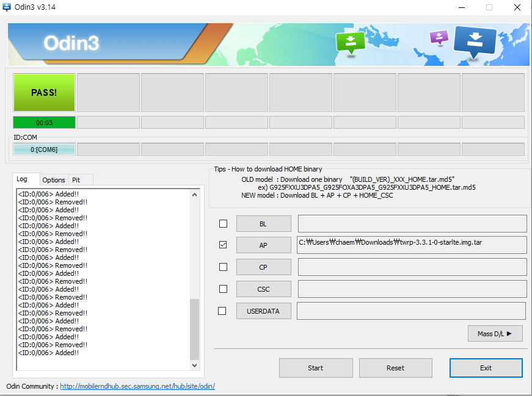Screen dimensions: 532x396
Task: Tick the USERDATA file checkbox
Action: [222, 311]
